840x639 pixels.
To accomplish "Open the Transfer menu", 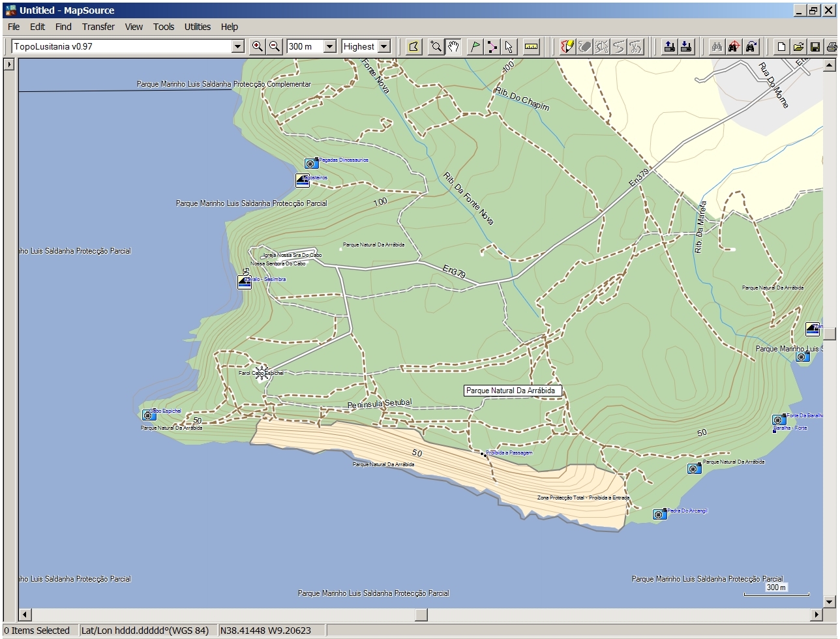I will click(x=98, y=27).
